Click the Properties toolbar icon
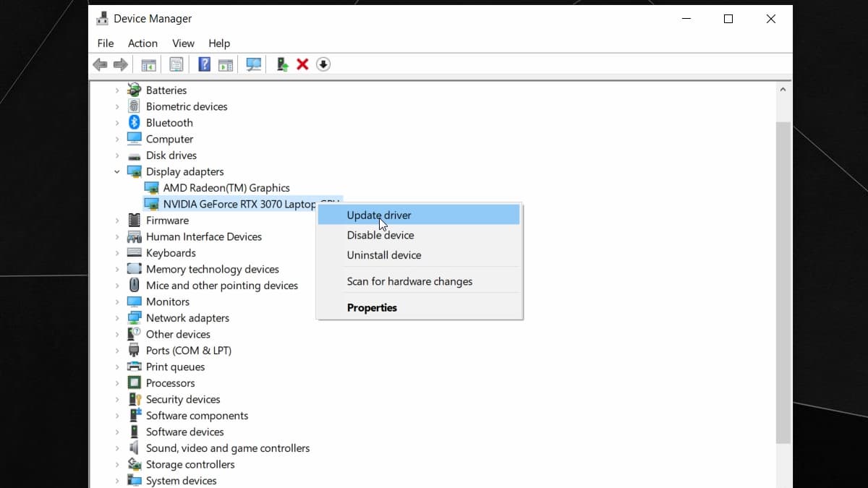This screenshot has height=488, width=868. (176, 64)
